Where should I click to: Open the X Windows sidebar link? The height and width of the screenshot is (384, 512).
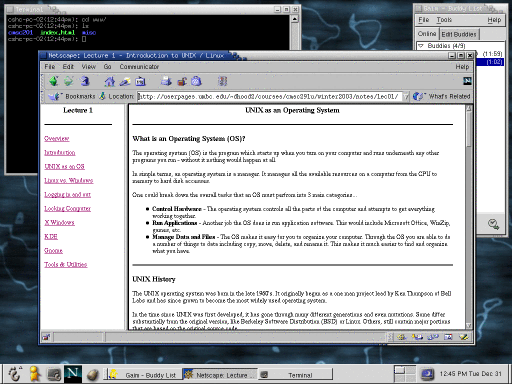[60, 222]
